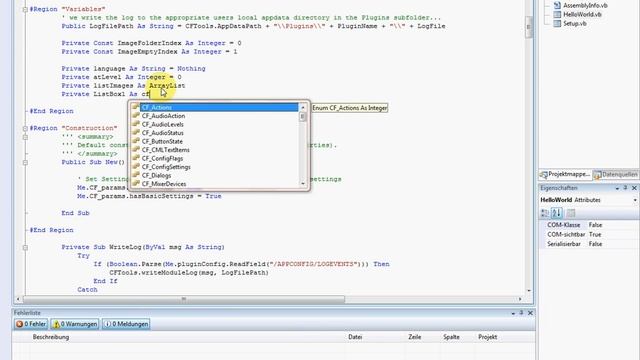Click the HelloWorld.vb file icon
The width and height of the screenshot is (640, 360).
click(557, 14)
